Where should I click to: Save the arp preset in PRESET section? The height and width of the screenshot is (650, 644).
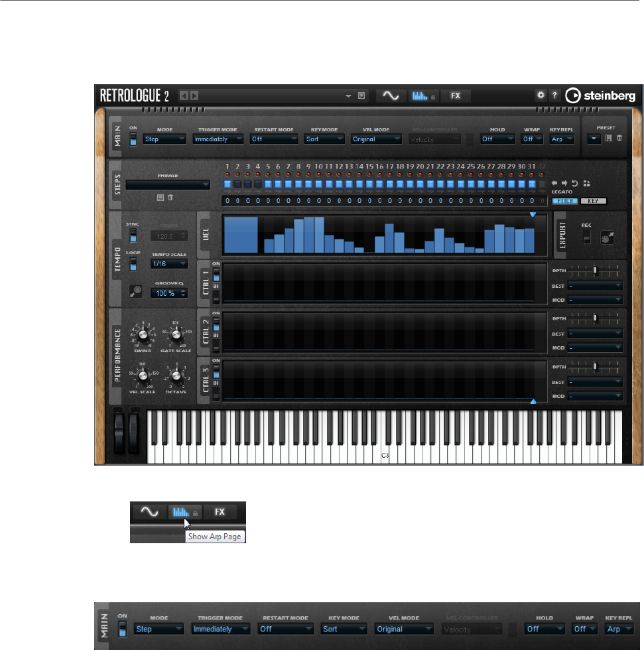pos(609,138)
